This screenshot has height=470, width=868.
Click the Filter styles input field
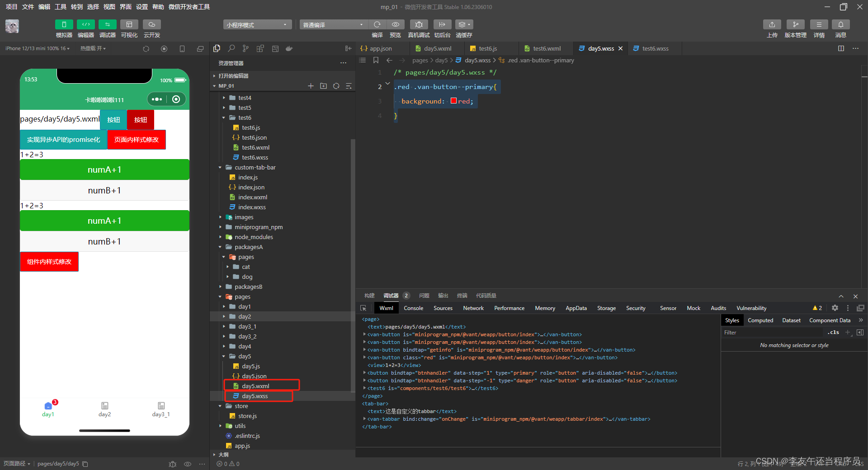pos(773,333)
